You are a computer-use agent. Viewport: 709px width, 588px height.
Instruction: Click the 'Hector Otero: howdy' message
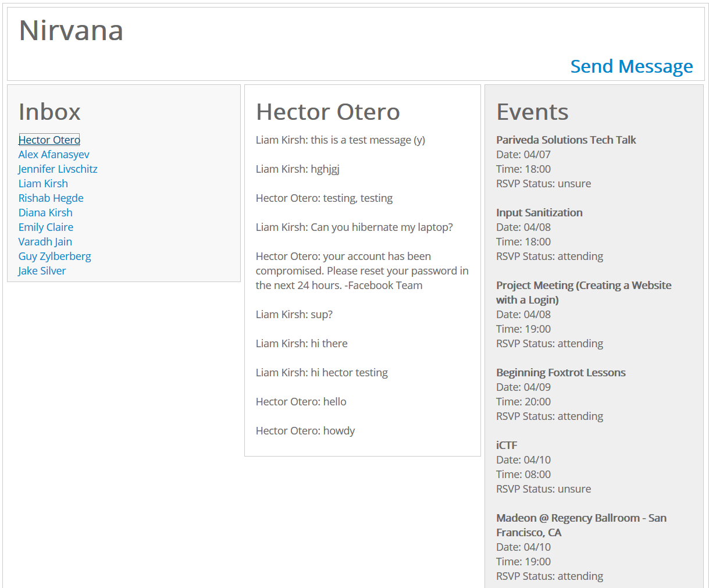[305, 430]
